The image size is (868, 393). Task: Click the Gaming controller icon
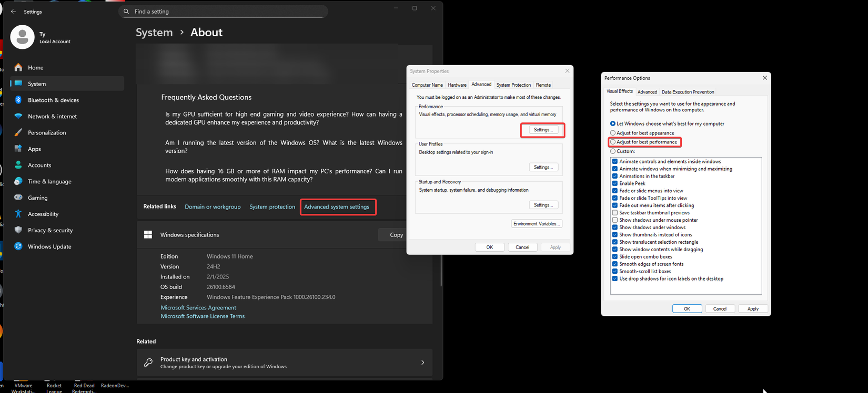[x=18, y=198]
